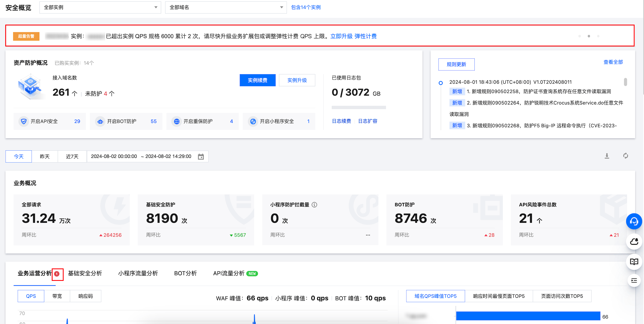644x324 pixels.
Task: Click the download report icon
Action: pos(607,156)
